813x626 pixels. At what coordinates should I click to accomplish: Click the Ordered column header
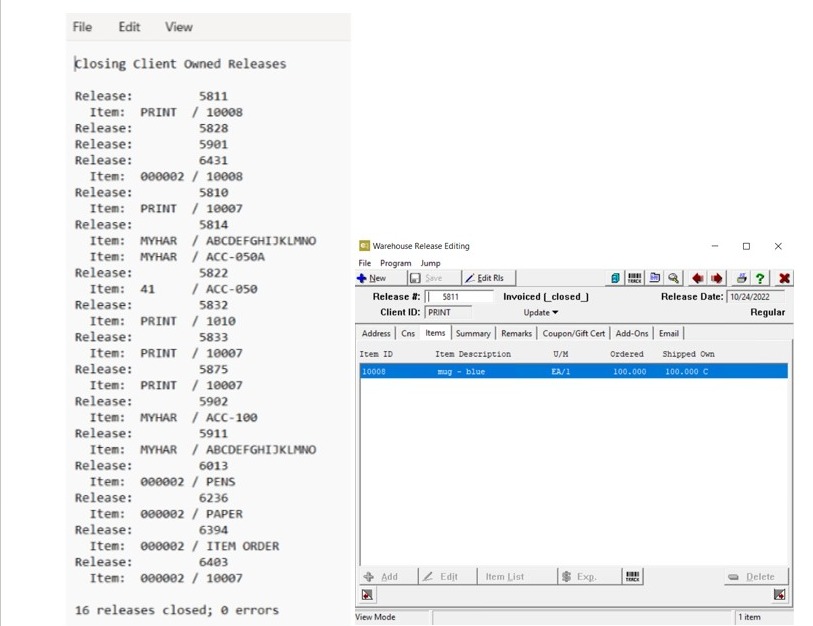tap(626, 354)
